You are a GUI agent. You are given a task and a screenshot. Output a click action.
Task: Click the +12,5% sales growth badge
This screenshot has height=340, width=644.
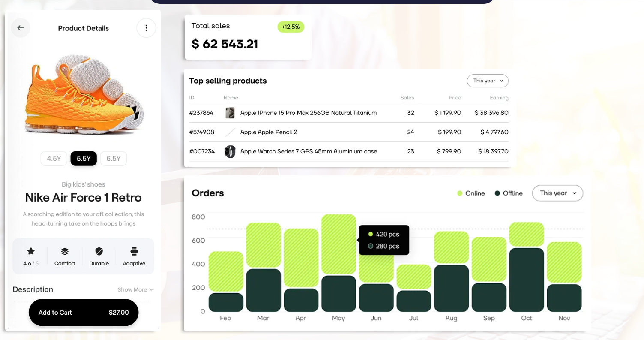point(291,27)
